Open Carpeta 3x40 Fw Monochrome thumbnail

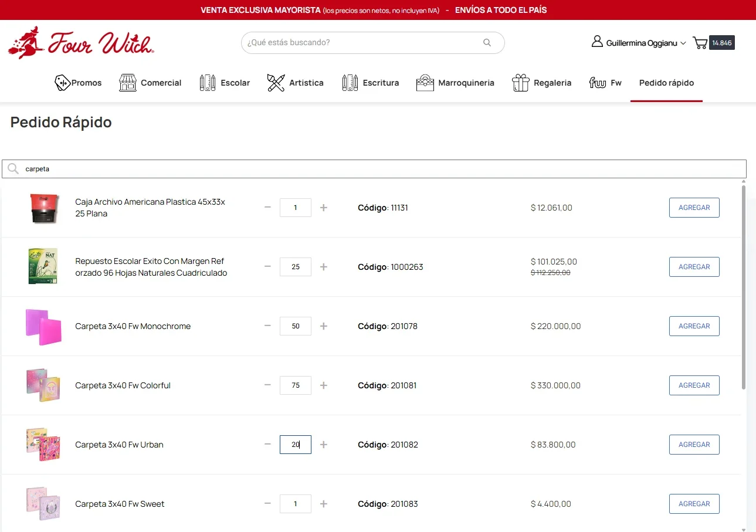pyautogui.click(x=43, y=327)
